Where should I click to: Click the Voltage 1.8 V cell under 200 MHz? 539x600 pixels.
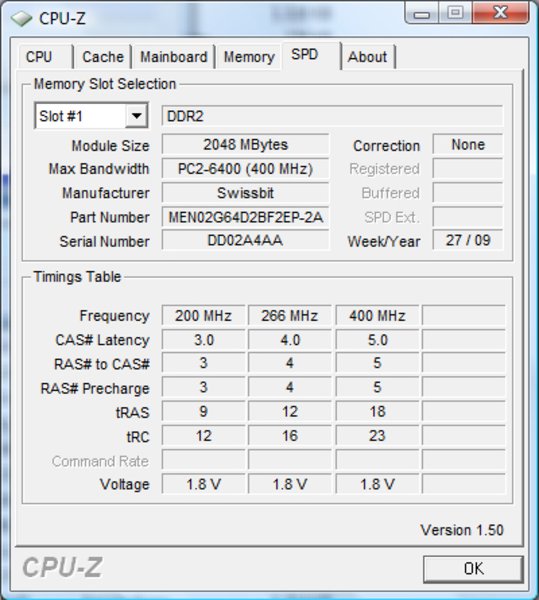tap(203, 484)
